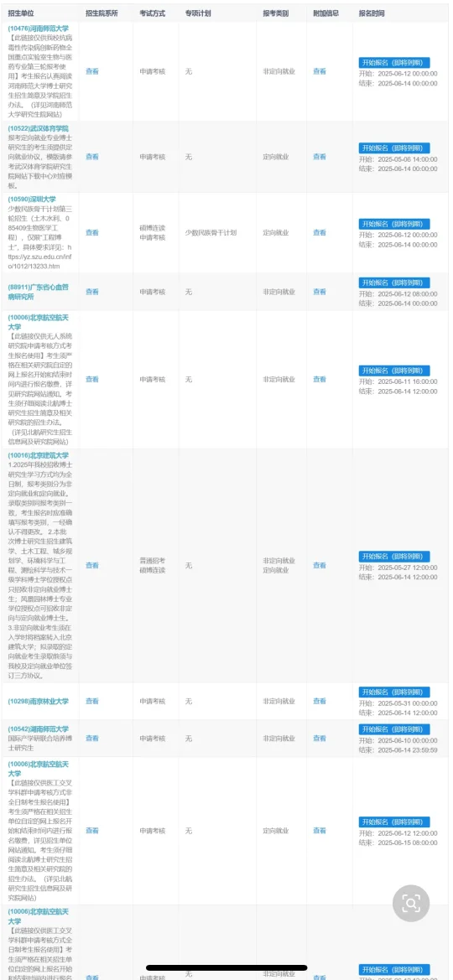Screen dimensions: 453x980
Task: View 招生院系所 查看 for 南京林业大学
Action: [x=92, y=701]
